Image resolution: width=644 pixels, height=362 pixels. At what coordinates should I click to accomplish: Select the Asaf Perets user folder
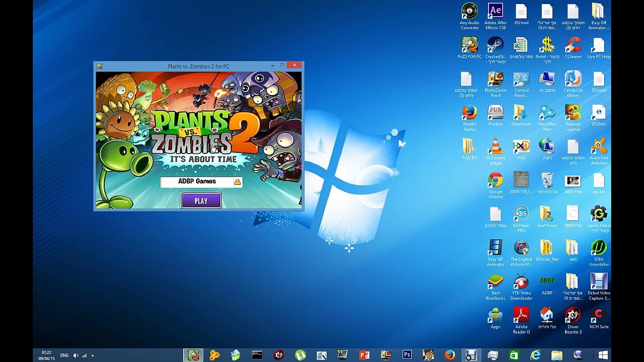pos(547,216)
